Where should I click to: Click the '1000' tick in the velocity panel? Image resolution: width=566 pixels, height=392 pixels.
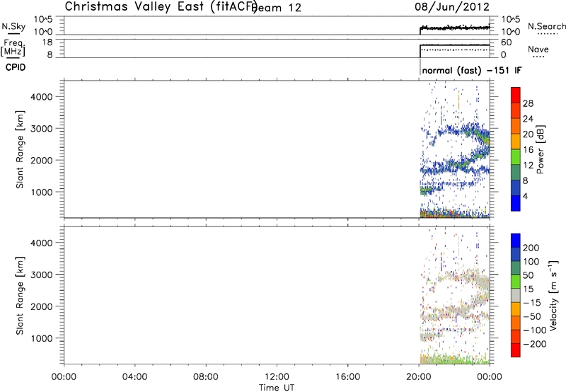pos(41,338)
